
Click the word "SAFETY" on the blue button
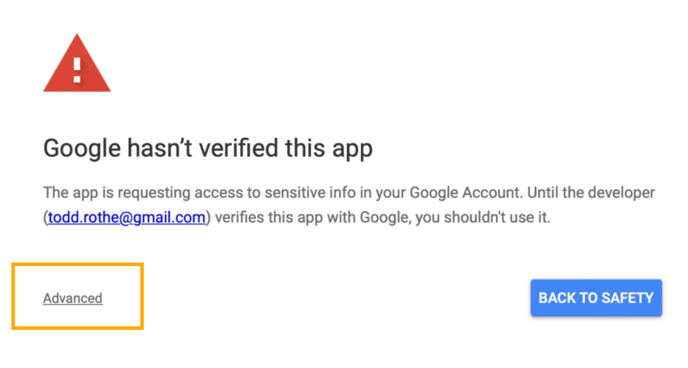pyautogui.click(x=627, y=298)
